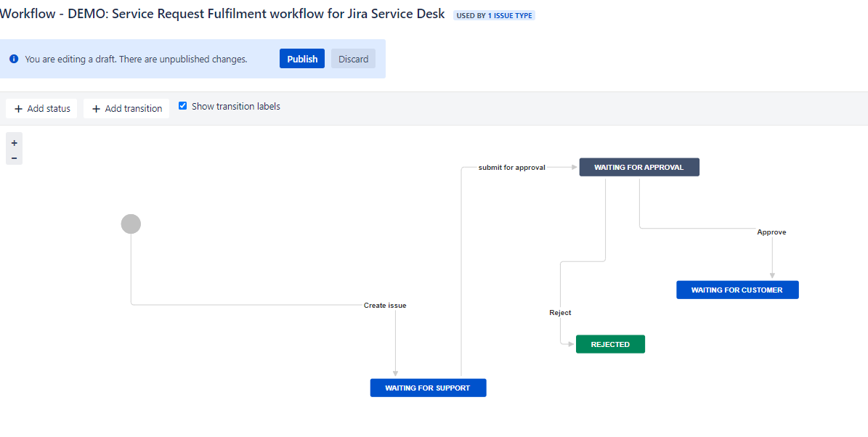Select the Waiting for Support status
The image size is (868, 437).
pos(428,388)
